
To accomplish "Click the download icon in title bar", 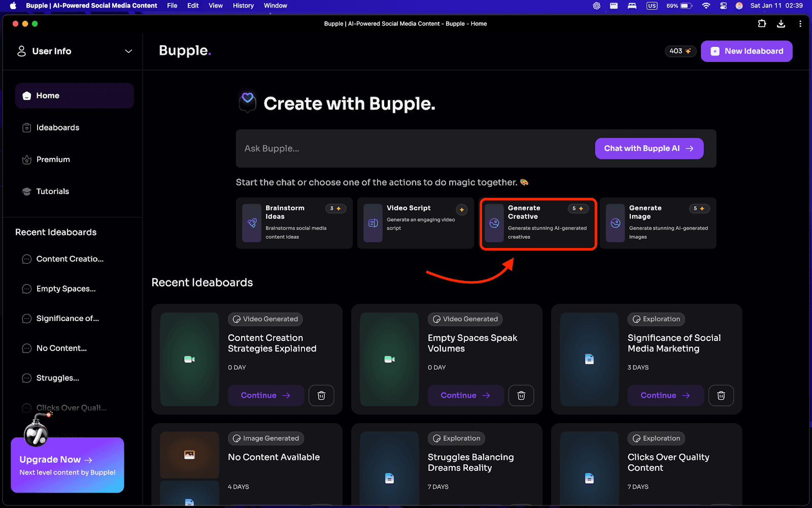I will 781,24.
